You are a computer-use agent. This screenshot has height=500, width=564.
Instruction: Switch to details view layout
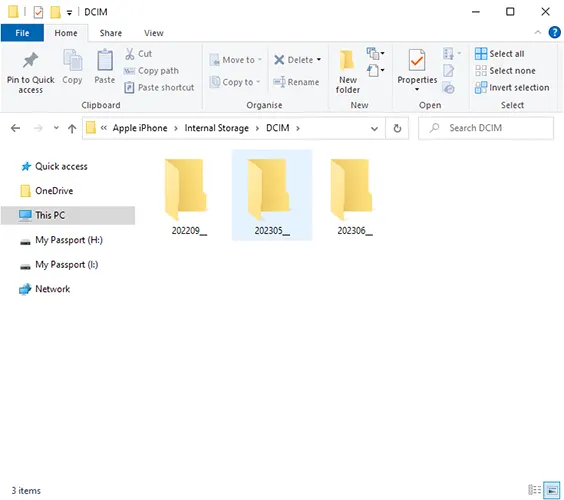tap(535, 490)
